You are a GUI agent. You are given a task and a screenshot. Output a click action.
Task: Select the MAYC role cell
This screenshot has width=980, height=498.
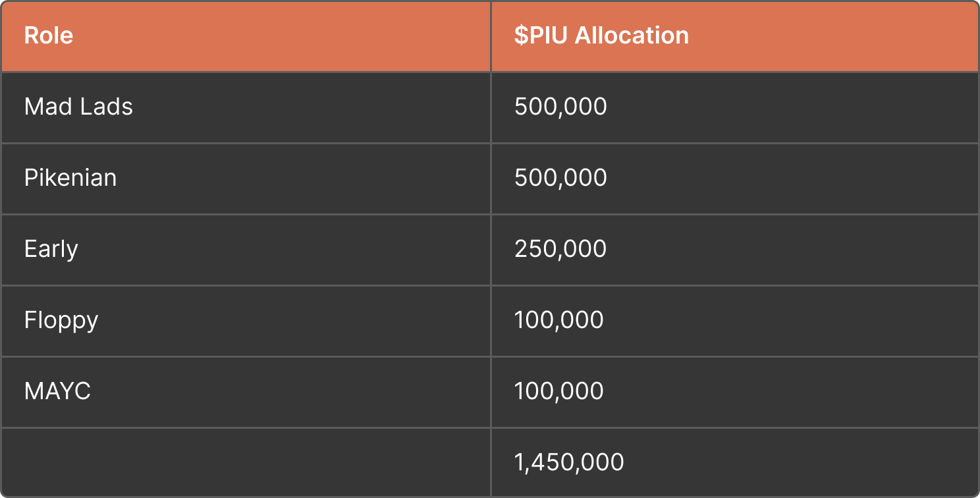click(246, 392)
